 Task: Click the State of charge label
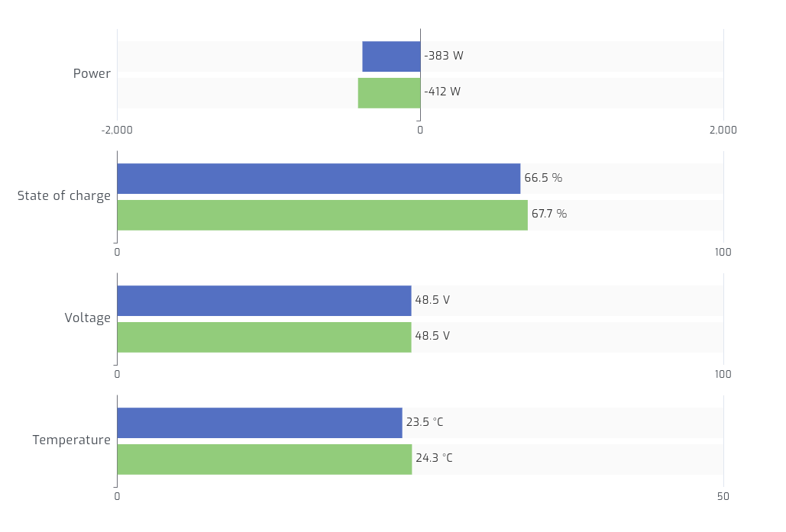64,196
